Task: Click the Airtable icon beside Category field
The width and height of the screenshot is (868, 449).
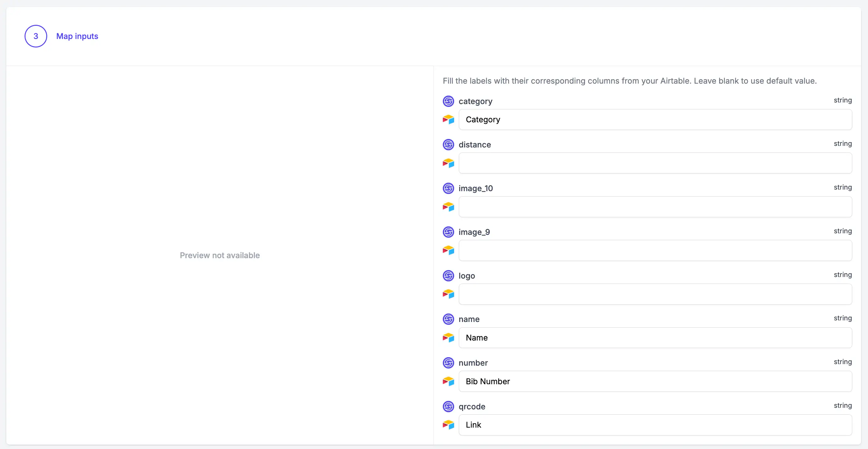Action: pos(448,119)
